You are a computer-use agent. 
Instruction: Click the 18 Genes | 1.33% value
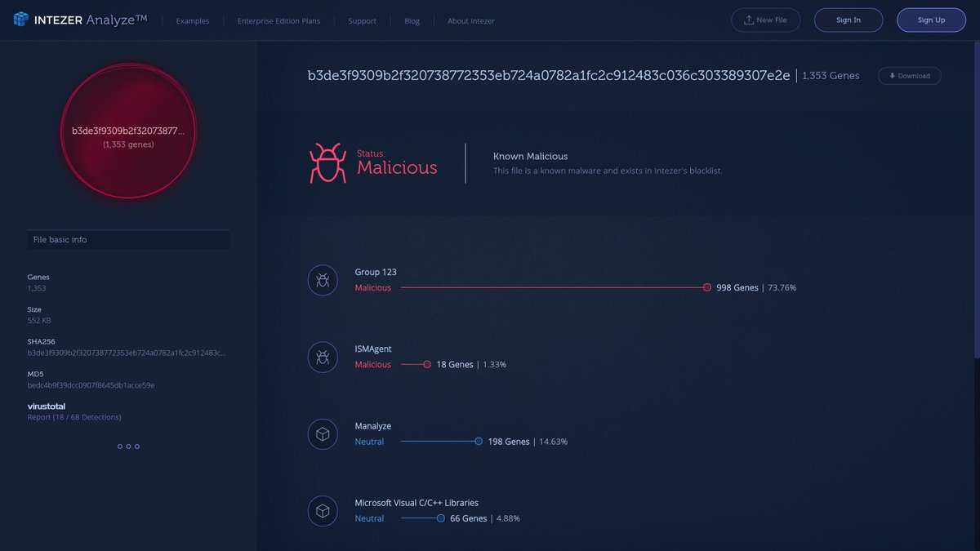click(471, 364)
